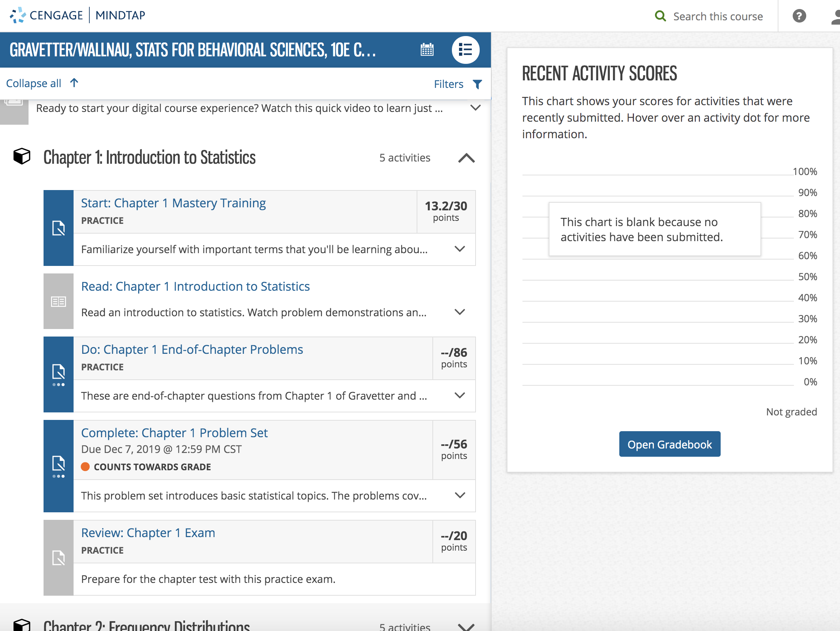This screenshot has width=840, height=631.
Task: Click the --/20 points score
Action: (x=454, y=541)
